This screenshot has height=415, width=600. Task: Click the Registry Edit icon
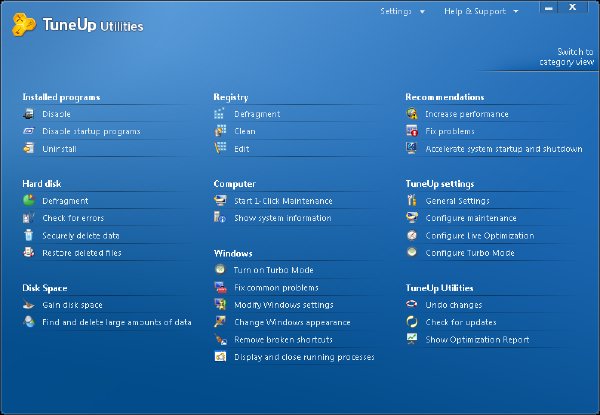coord(220,148)
